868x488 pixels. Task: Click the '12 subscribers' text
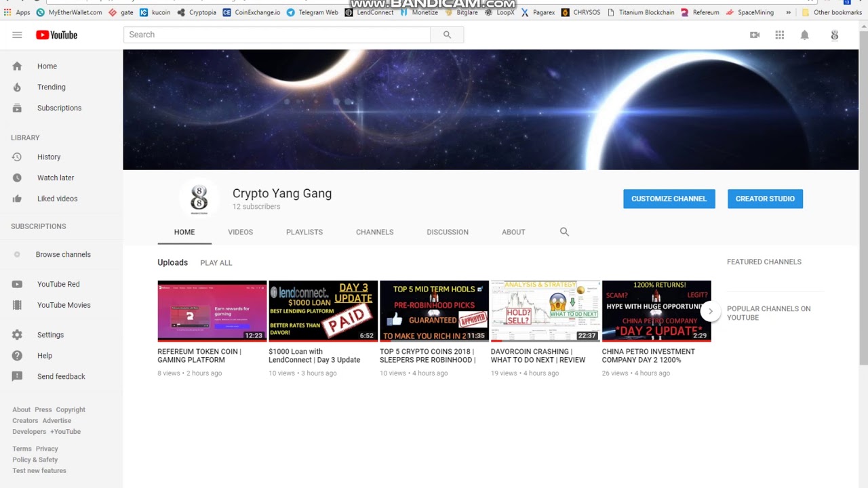(256, 207)
